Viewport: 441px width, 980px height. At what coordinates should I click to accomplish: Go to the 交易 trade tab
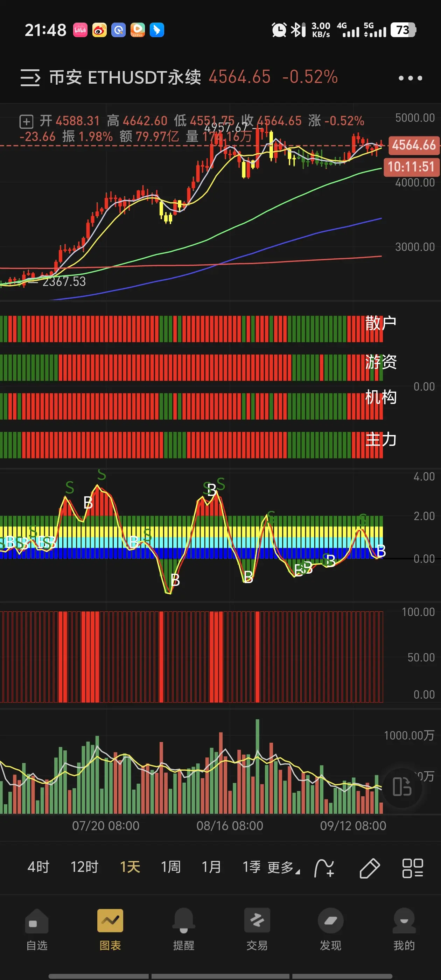(x=257, y=929)
